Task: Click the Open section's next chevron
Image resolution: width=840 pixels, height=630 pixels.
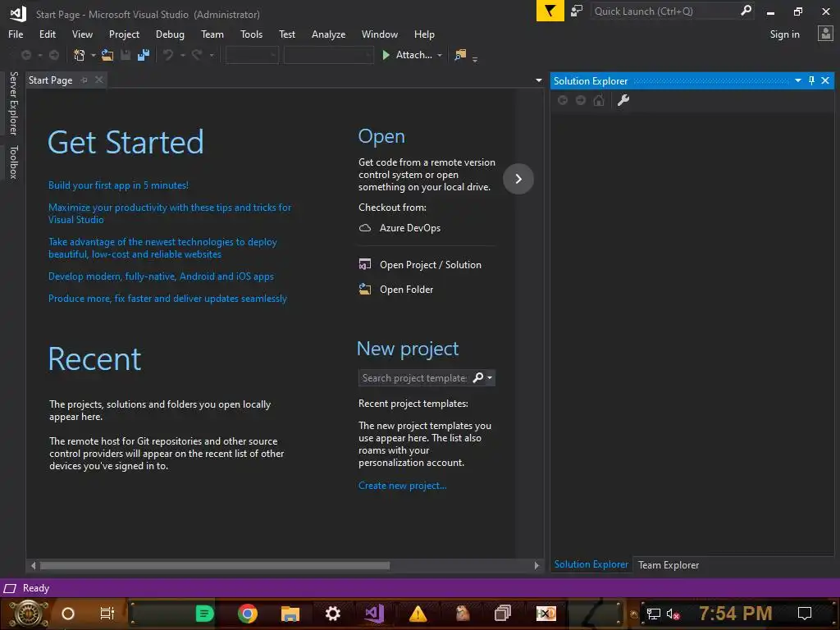Action: (518, 178)
